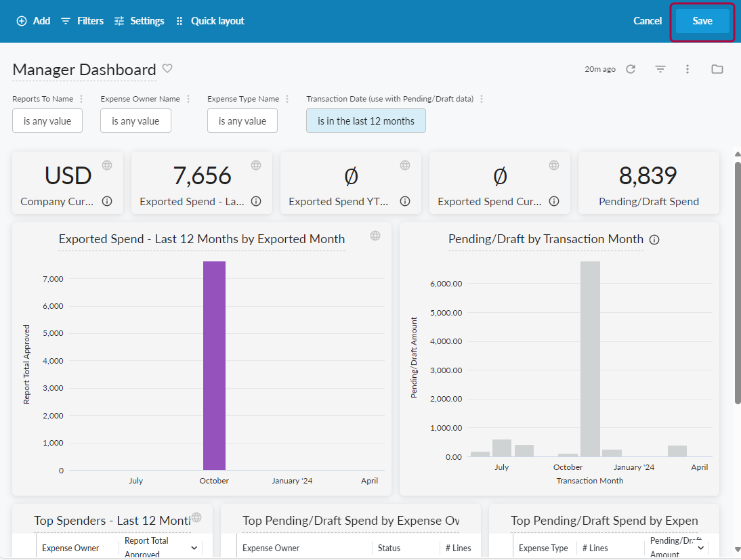Click the vertical scrollbar on the dashboard
This screenshot has height=560, width=741.
click(737, 284)
